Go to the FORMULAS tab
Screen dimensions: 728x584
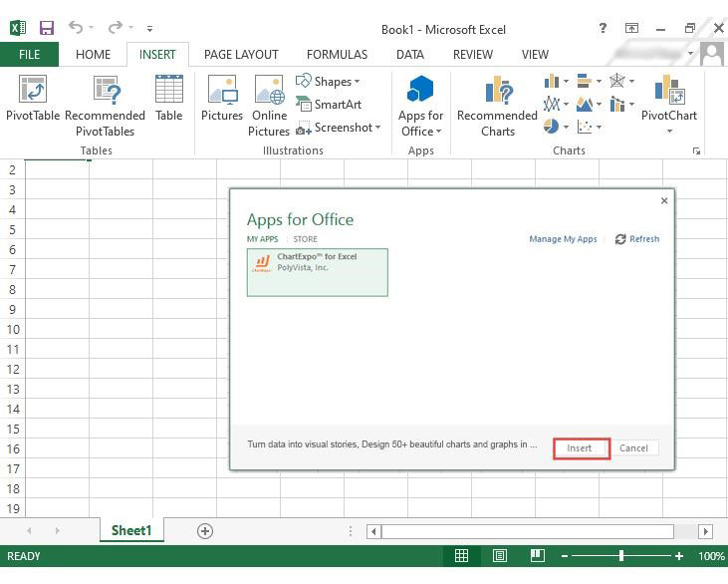(x=337, y=55)
